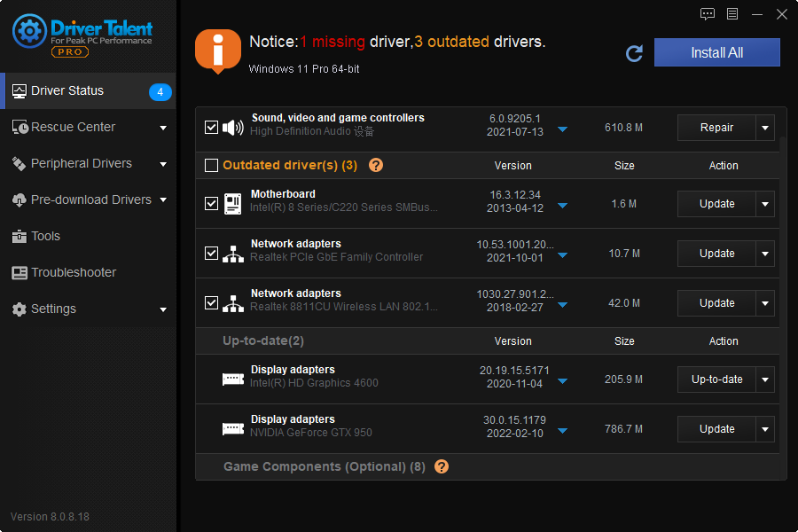Viewport: 798px width, 532px height.
Task: Click the Install All button
Action: click(716, 52)
